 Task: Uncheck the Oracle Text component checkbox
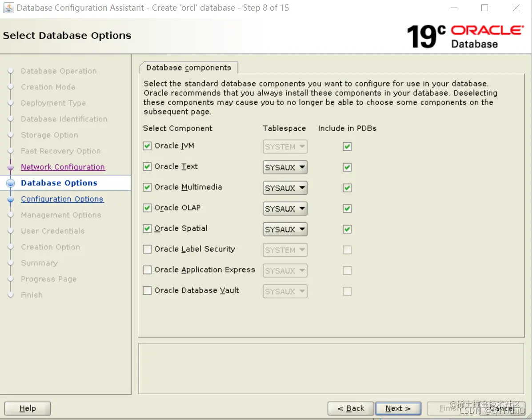pyautogui.click(x=147, y=167)
